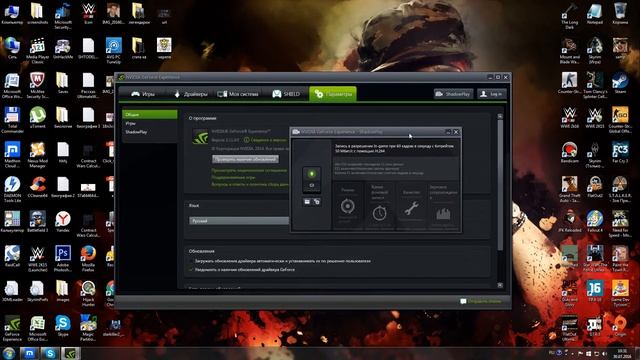
Task: Open the McAfee Security desktop icon
Action: 38,85
